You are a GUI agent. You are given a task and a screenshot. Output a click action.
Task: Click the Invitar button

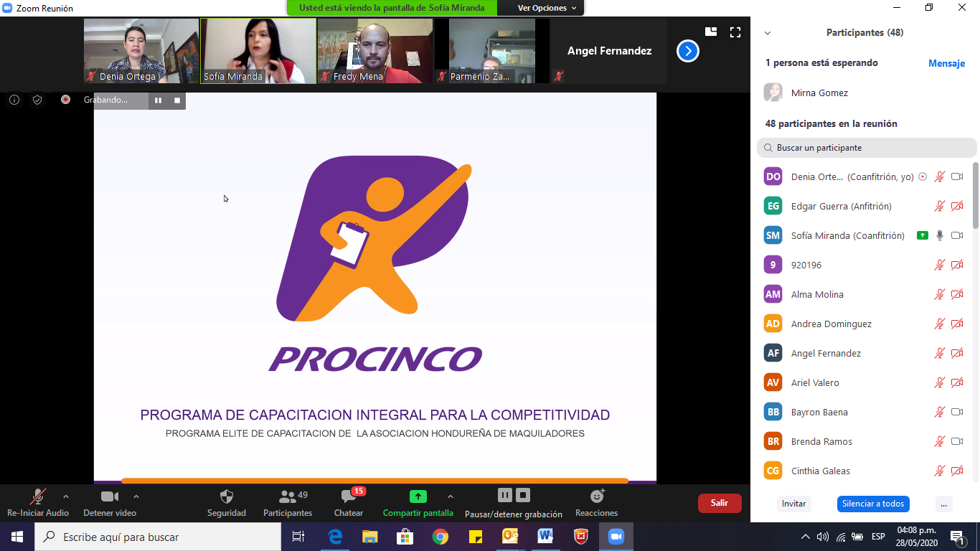793,504
